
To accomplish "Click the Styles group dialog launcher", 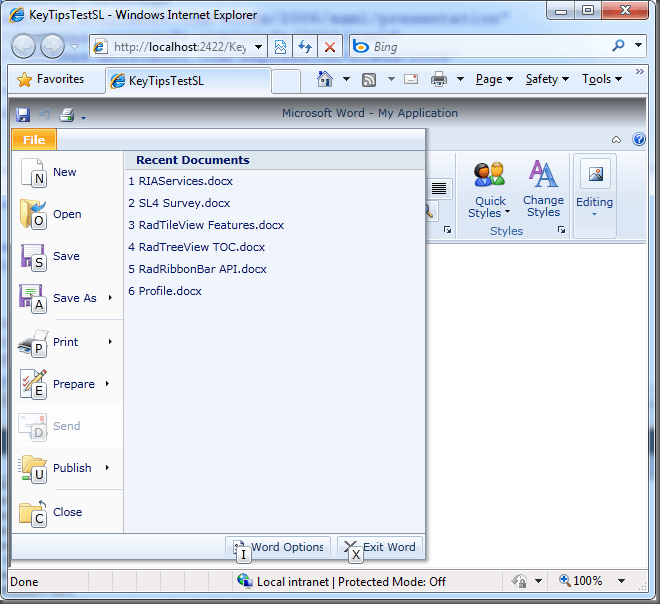I will point(562,230).
